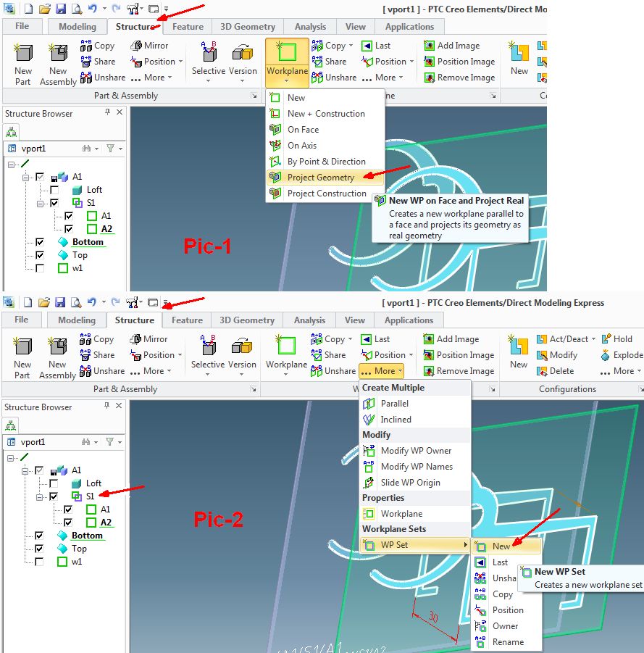Click part Unshare in Pic-1 Part & Assembly
644x653 pixels.
(103, 78)
